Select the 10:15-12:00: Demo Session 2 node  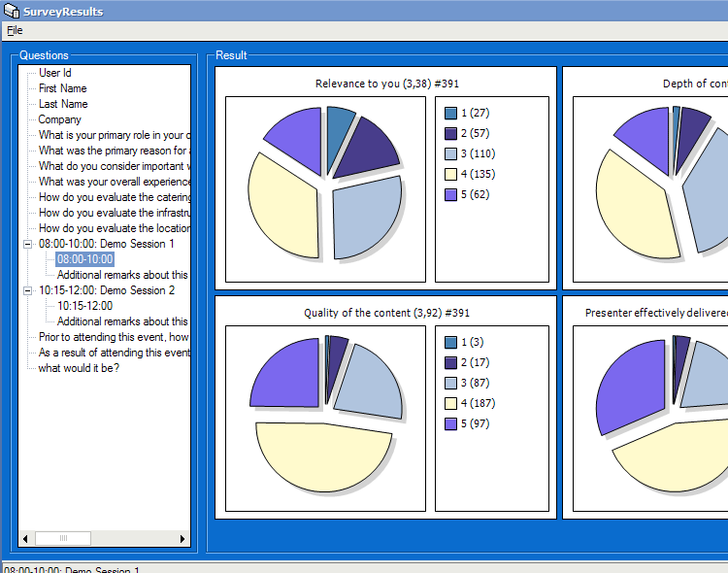(x=107, y=290)
